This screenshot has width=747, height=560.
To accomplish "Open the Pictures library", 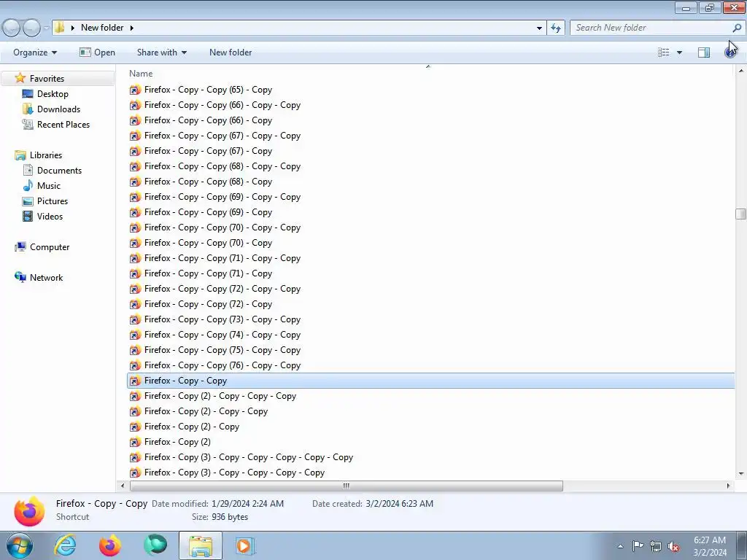I will pos(52,201).
